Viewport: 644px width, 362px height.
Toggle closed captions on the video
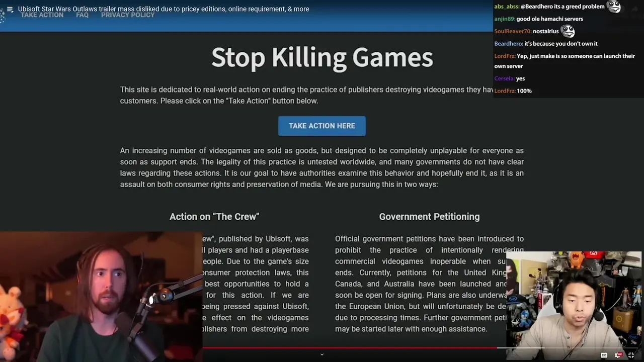coord(604,355)
